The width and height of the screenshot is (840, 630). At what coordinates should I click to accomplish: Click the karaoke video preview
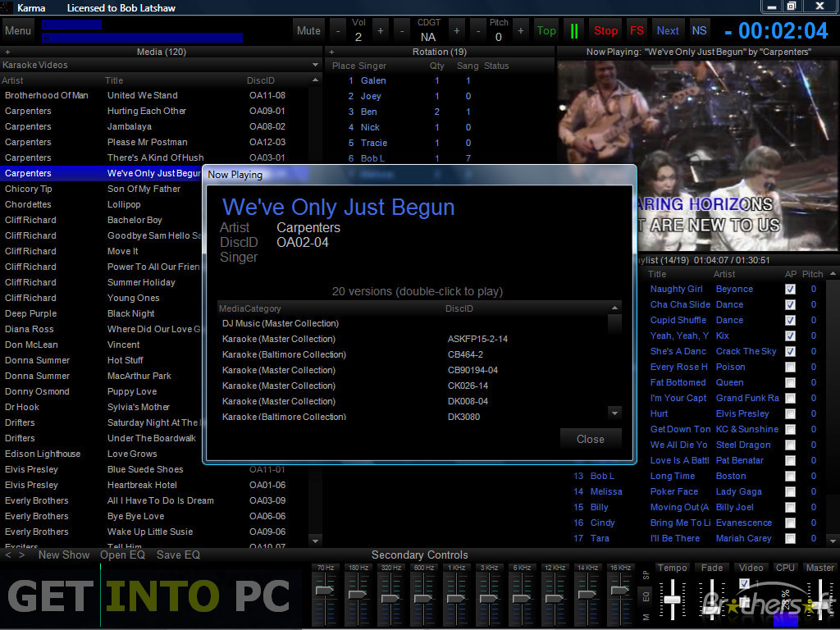coord(697,155)
